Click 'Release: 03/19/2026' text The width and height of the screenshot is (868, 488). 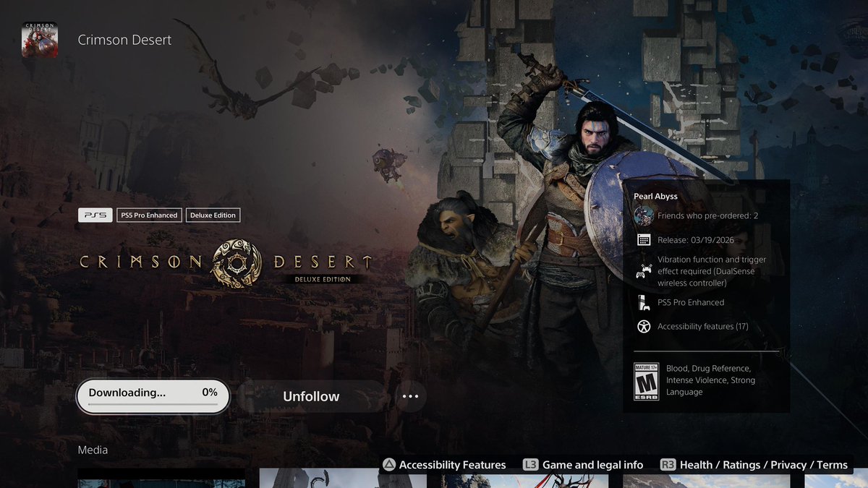click(697, 240)
